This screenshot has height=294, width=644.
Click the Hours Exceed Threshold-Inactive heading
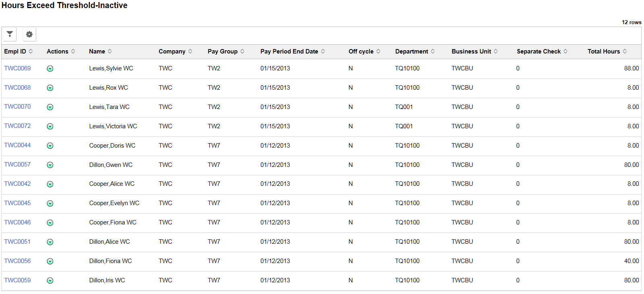[64, 5]
